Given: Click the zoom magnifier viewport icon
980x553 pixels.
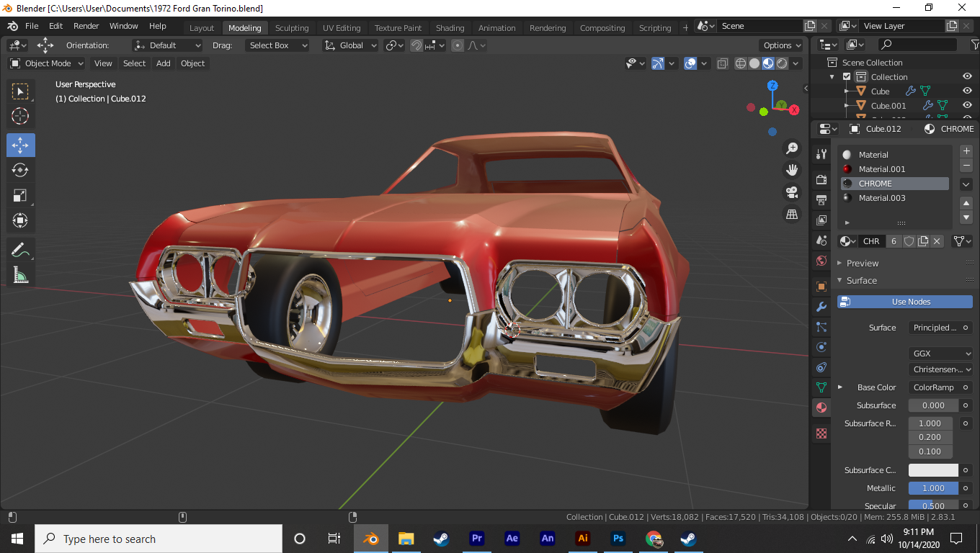Looking at the screenshot, I should click(x=792, y=148).
